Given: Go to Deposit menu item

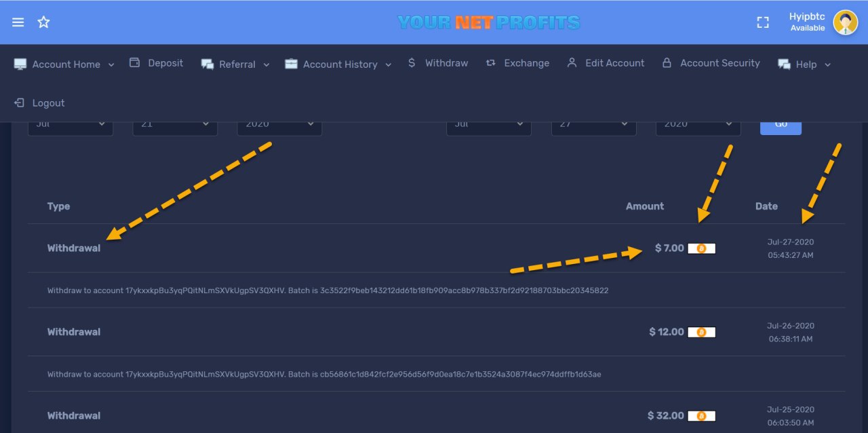Looking at the screenshot, I should 165,63.
